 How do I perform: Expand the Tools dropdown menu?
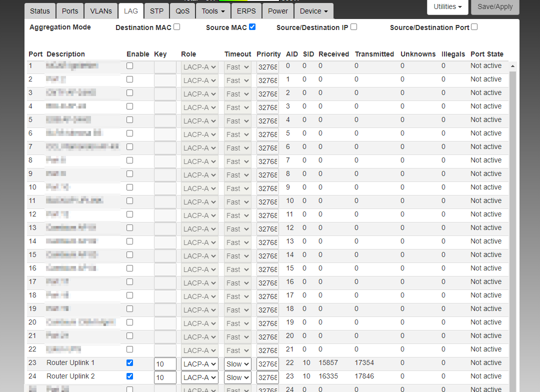(x=213, y=11)
